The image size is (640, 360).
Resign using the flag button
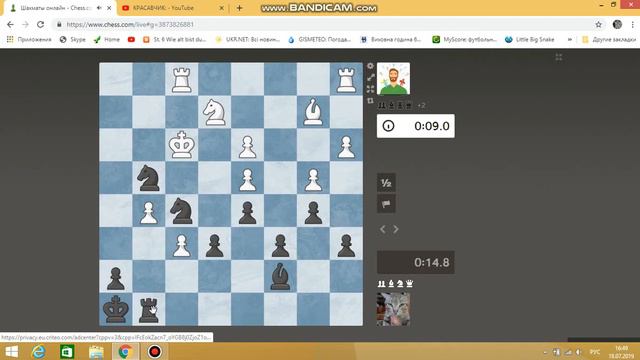386,204
